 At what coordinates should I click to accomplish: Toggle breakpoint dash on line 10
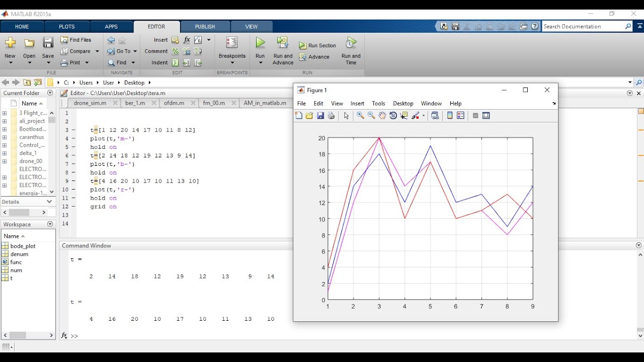click(73, 190)
